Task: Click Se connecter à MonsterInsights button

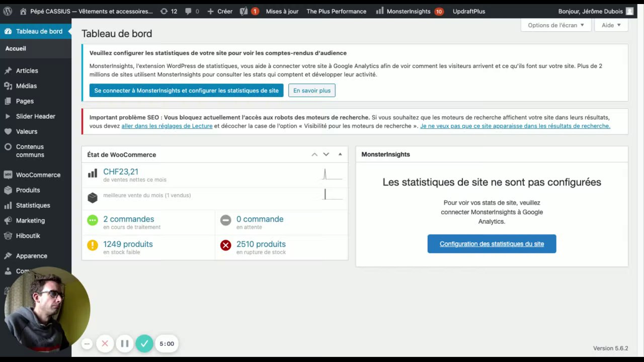Action: pos(186,90)
